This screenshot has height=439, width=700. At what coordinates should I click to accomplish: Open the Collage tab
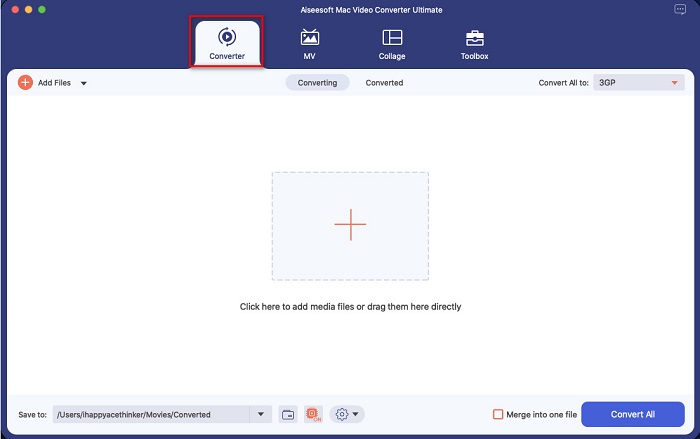[x=392, y=44]
